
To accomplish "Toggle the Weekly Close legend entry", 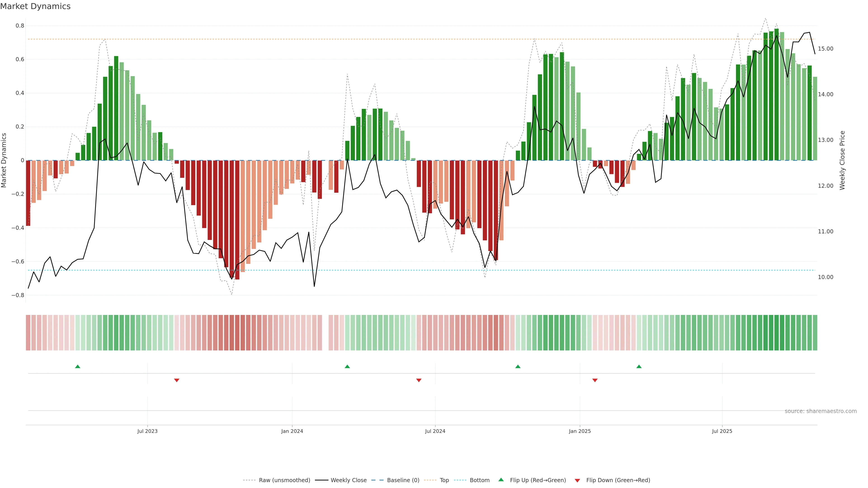I will tap(348, 480).
